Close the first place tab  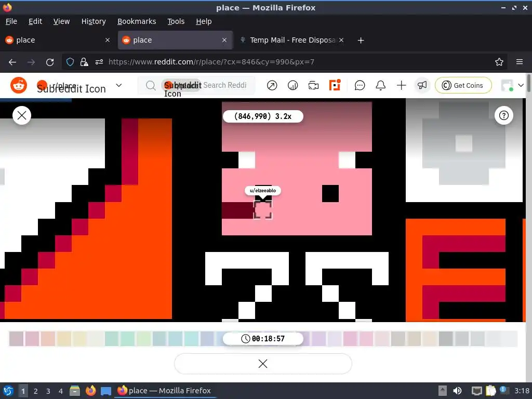[x=108, y=40]
